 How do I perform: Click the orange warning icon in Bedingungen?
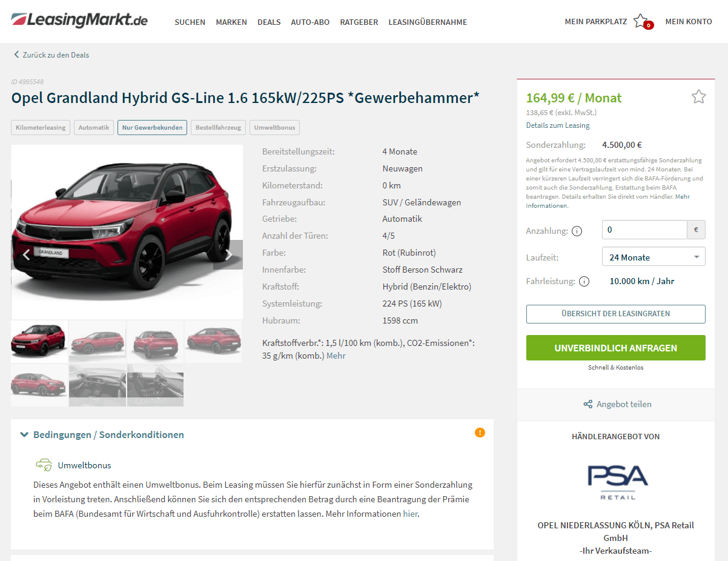480,433
